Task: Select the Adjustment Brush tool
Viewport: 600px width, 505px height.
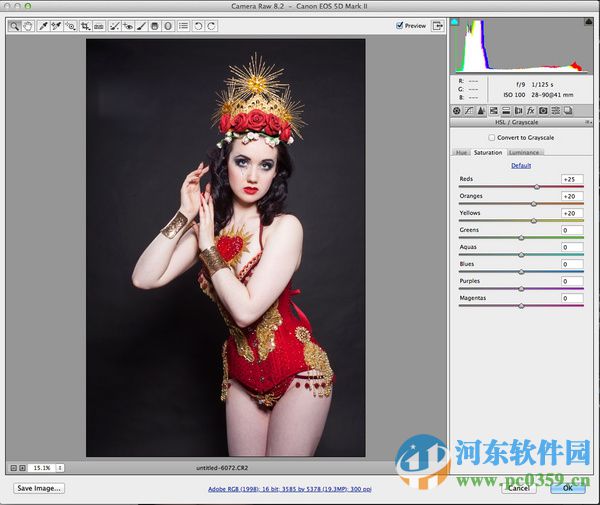Action: [141, 26]
